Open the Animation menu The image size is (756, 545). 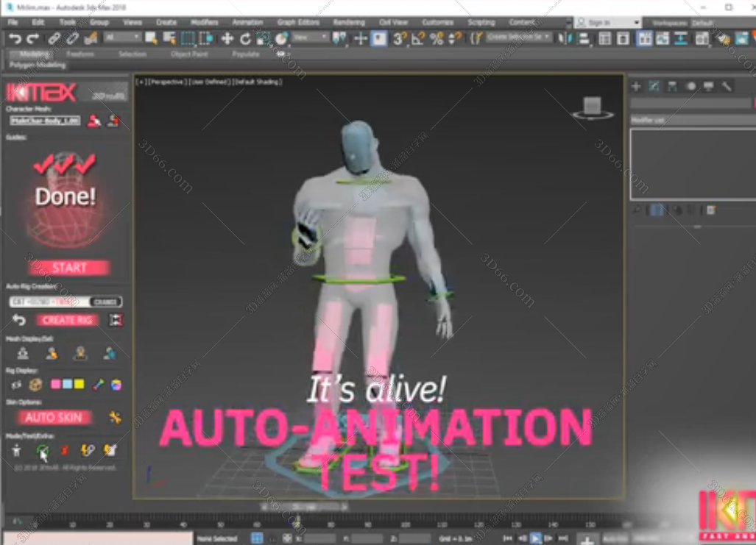click(x=247, y=22)
